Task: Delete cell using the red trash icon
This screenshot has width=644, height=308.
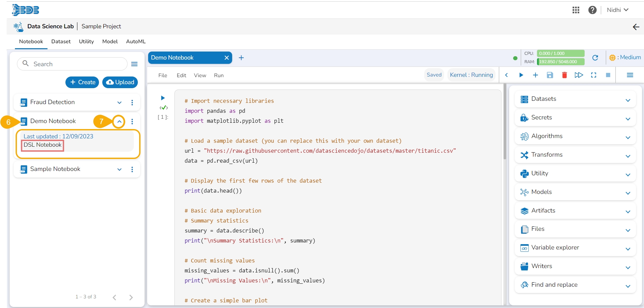Action: [x=564, y=75]
